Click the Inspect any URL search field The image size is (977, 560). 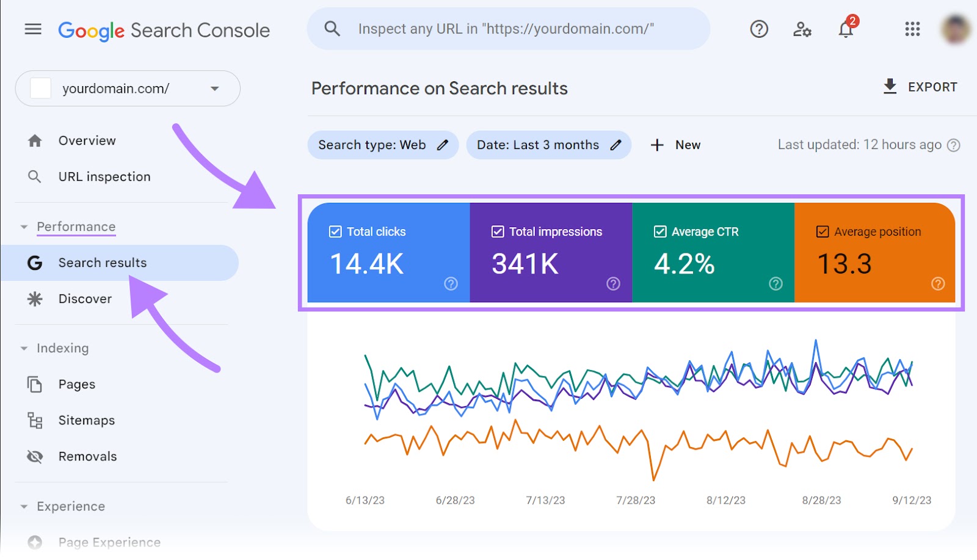(x=507, y=28)
